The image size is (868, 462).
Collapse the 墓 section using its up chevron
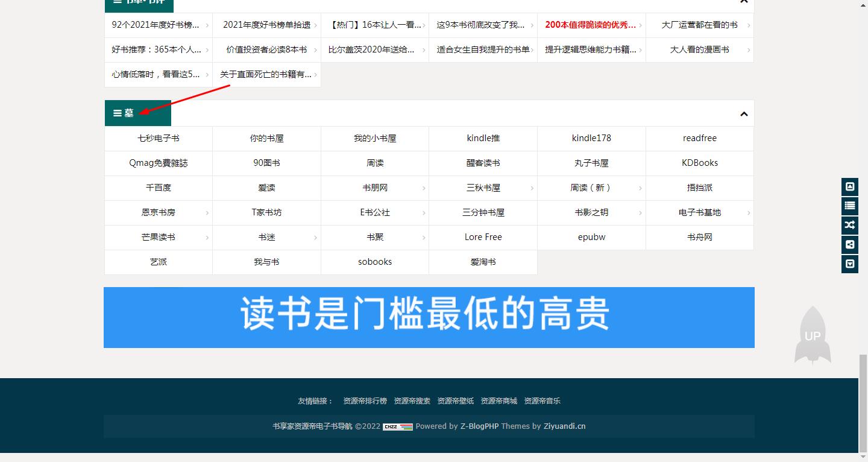point(743,113)
